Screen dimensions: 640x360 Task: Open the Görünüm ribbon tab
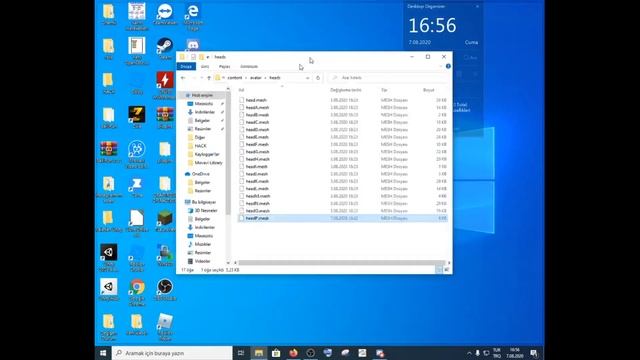(249, 66)
